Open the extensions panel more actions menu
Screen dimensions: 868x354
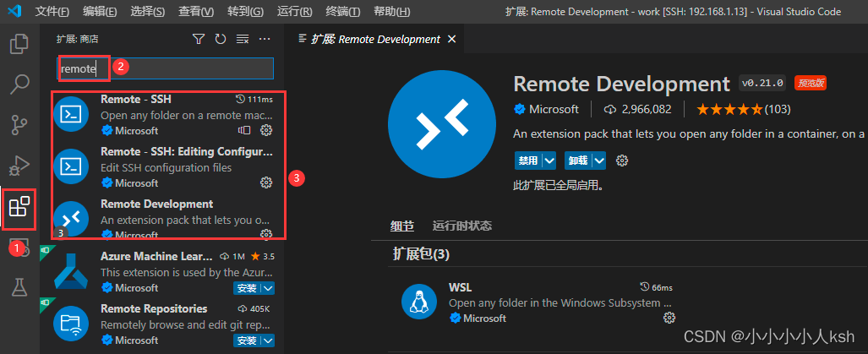point(265,39)
